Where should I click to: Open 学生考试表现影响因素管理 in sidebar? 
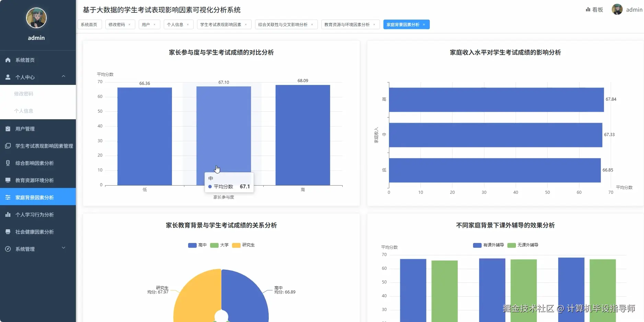(38, 146)
